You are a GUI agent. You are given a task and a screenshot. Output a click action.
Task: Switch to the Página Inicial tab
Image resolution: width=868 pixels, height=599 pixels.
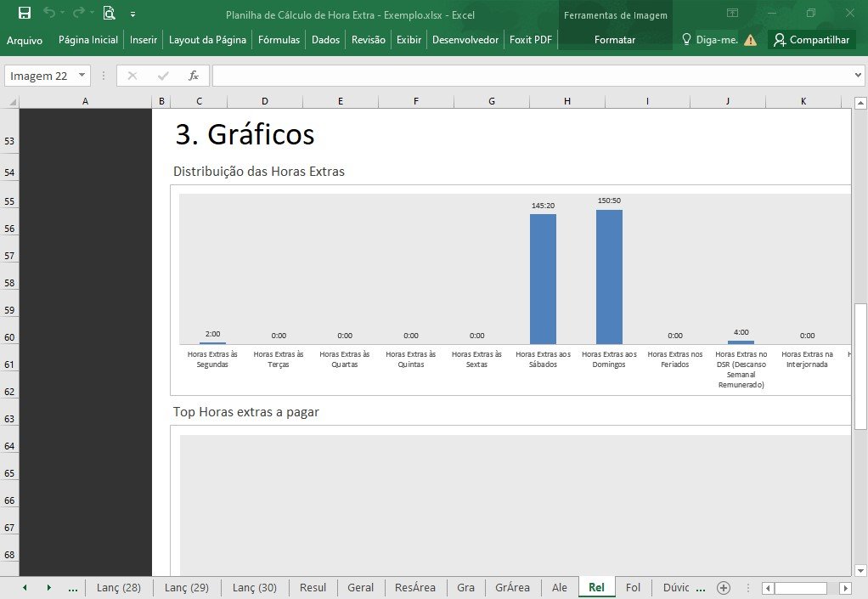click(x=88, y=40)
